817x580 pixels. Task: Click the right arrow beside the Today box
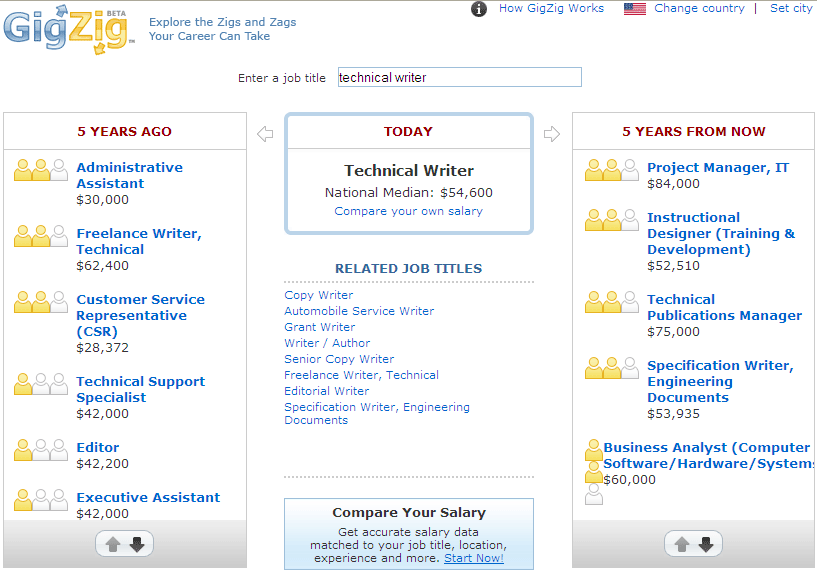pyautogui.click(x=552, y=134)
